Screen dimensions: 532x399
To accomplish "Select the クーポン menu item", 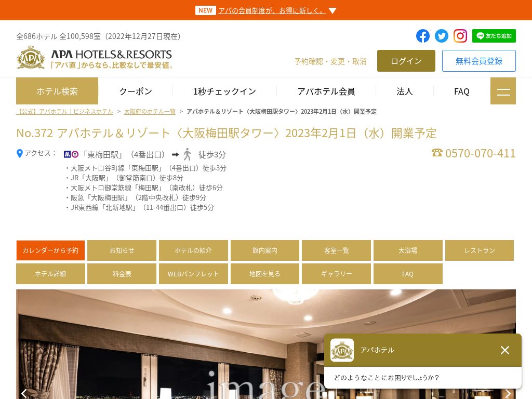I will coord(136,91).
